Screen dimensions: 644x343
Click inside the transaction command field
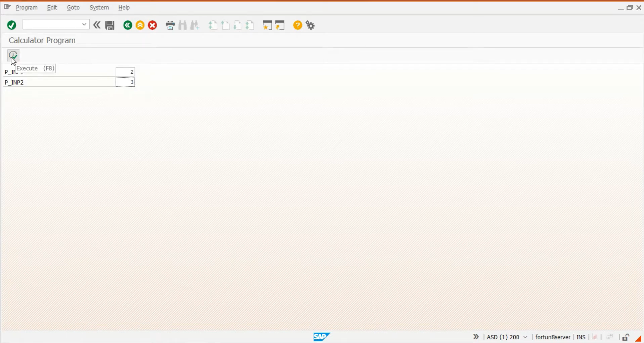pos(52,24)
